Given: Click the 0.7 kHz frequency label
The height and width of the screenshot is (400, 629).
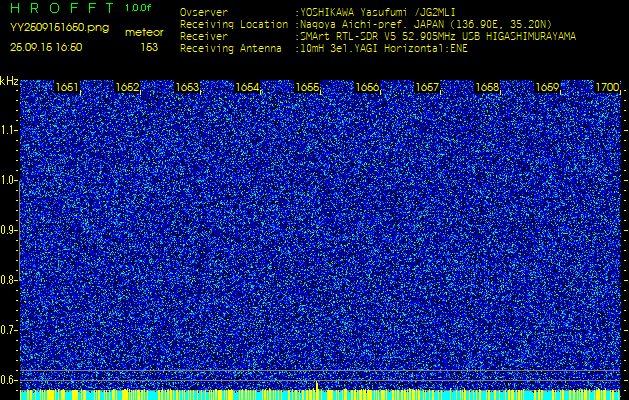Looking at the screenshot, I should coord(8,330).
